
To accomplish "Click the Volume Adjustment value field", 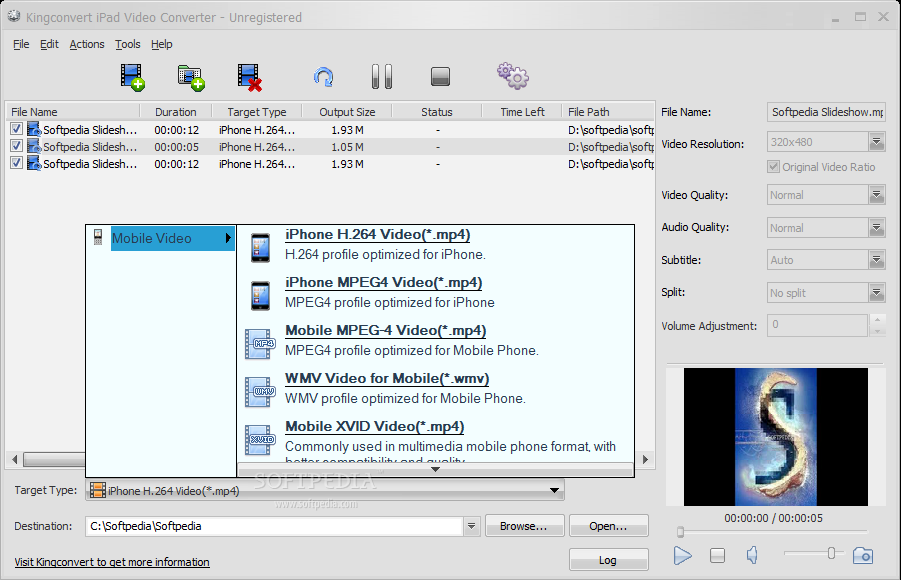I will point(817,325).
